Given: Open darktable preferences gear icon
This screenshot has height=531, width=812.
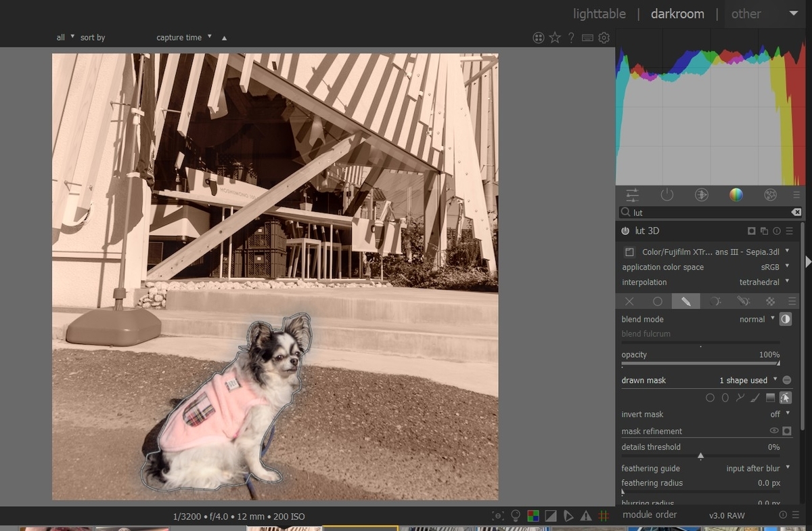Looking at the screenshot, I should (604, 38).
